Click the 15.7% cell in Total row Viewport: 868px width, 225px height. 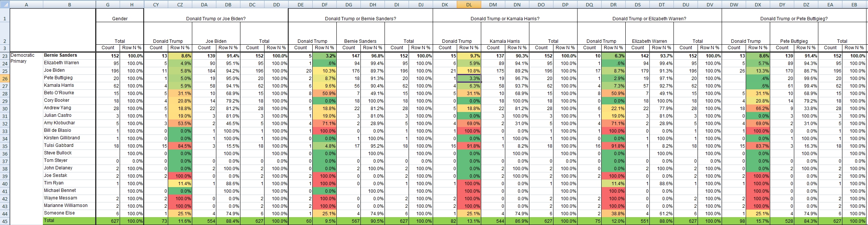click(x=758, y=221)
